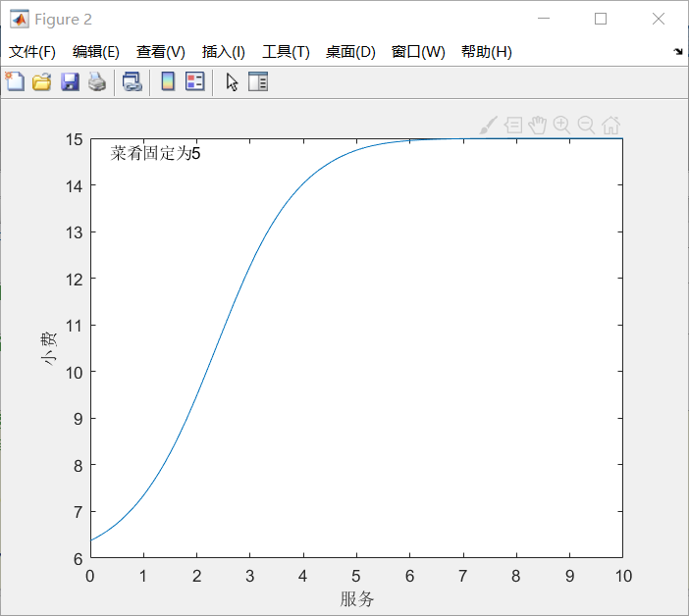The image size is (689, 616).
Task: Select the zoom out magnifier
Action: (586, 126)
